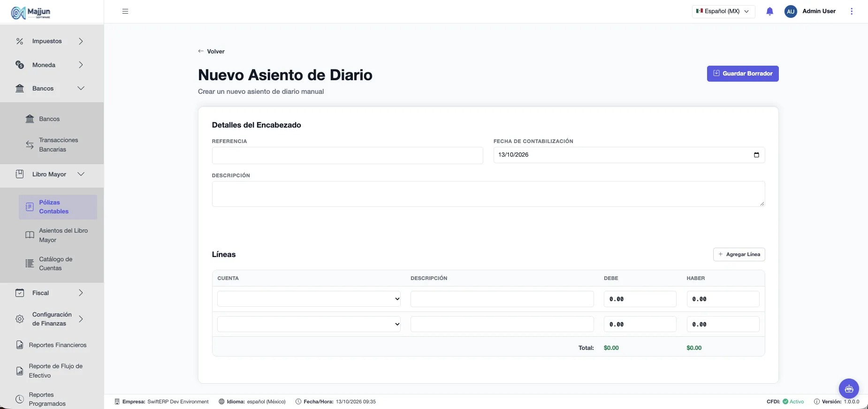This screenshot has height=409, width=868.
Task: Click the calendar icon in the date field
Action: point(756,155)
